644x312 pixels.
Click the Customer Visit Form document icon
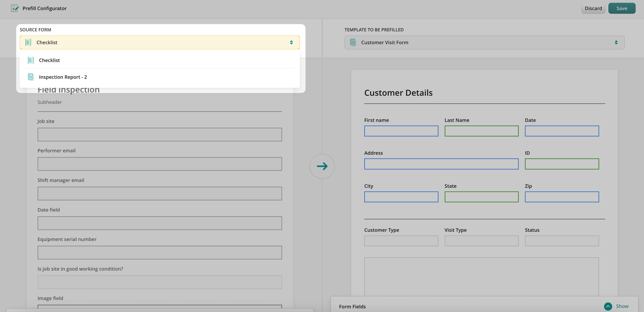(x=353, y=42)
